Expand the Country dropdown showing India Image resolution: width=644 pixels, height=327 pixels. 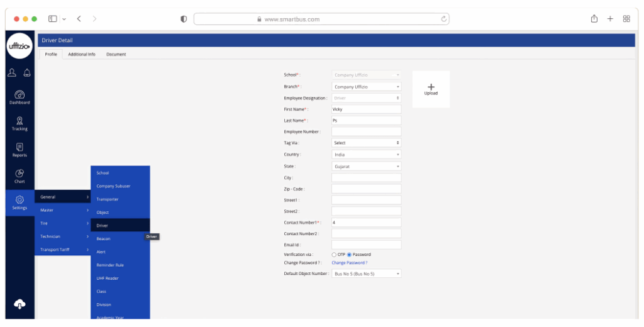coord(366,155)
